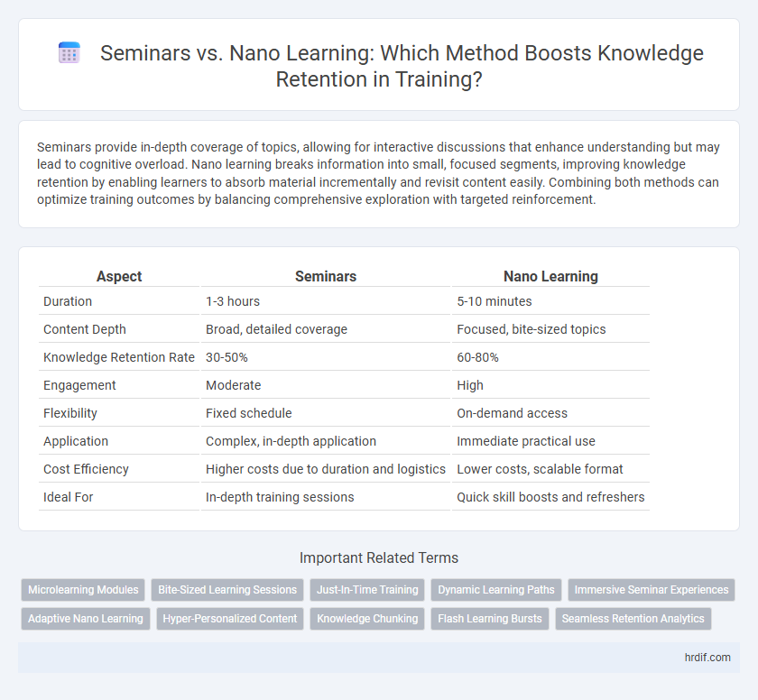The height and width of the screenshot is (700, 758).
Task: Open the Bite-Sized Learning Sessions tag
Action: [x=227, y=590]
